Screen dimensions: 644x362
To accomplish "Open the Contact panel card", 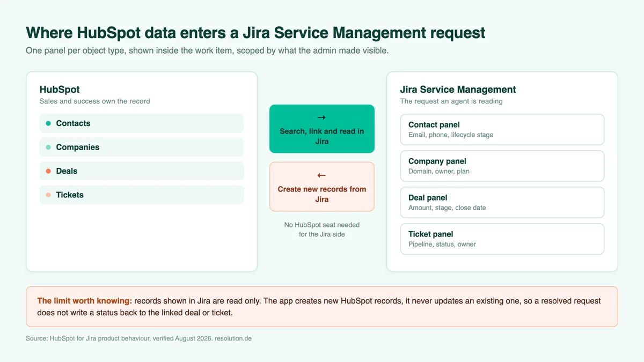I will pos(502,129).
